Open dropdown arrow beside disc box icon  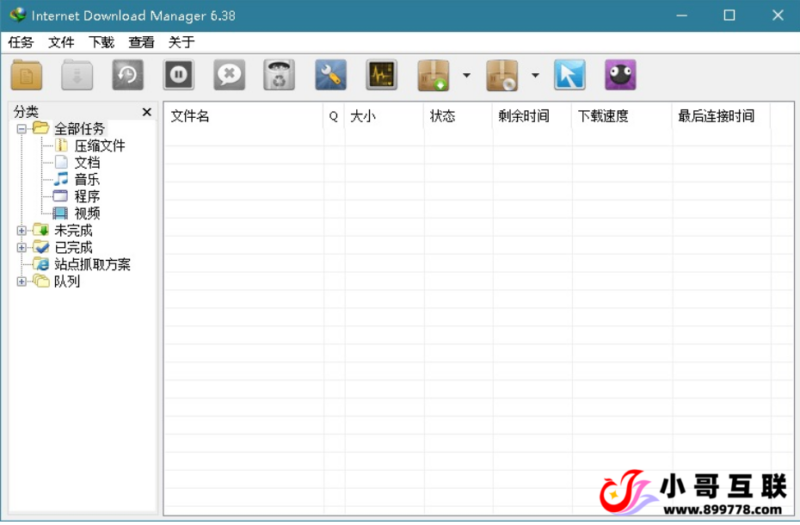535,76
